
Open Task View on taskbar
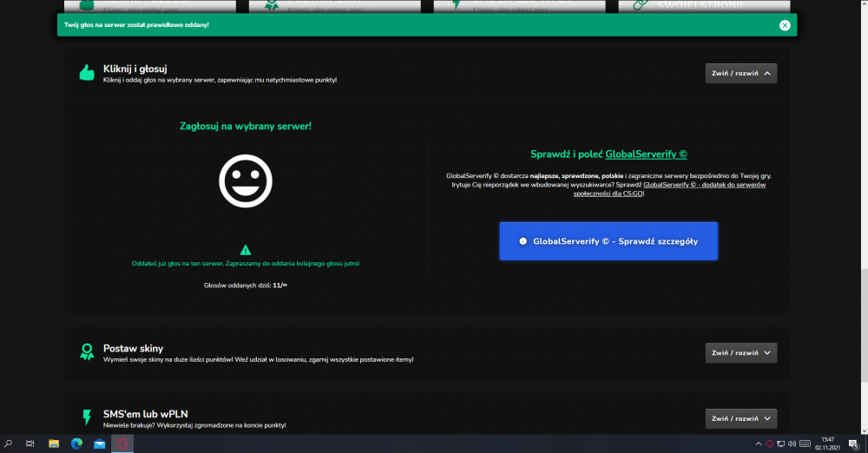30,443
